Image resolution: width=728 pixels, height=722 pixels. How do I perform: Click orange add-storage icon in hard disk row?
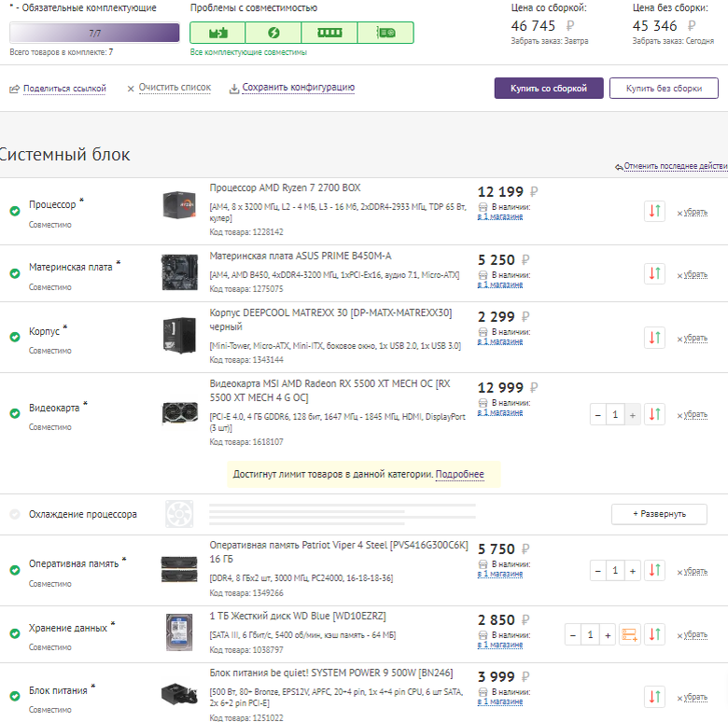tap(630, 634)
